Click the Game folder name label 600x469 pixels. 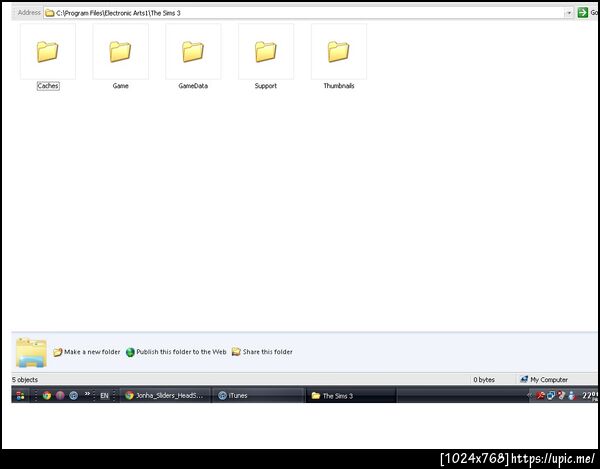coord(121,86)
